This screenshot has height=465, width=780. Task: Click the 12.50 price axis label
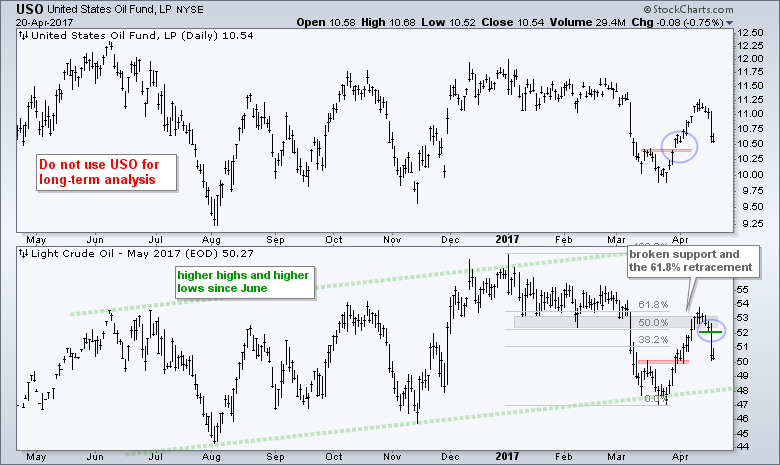750,33
